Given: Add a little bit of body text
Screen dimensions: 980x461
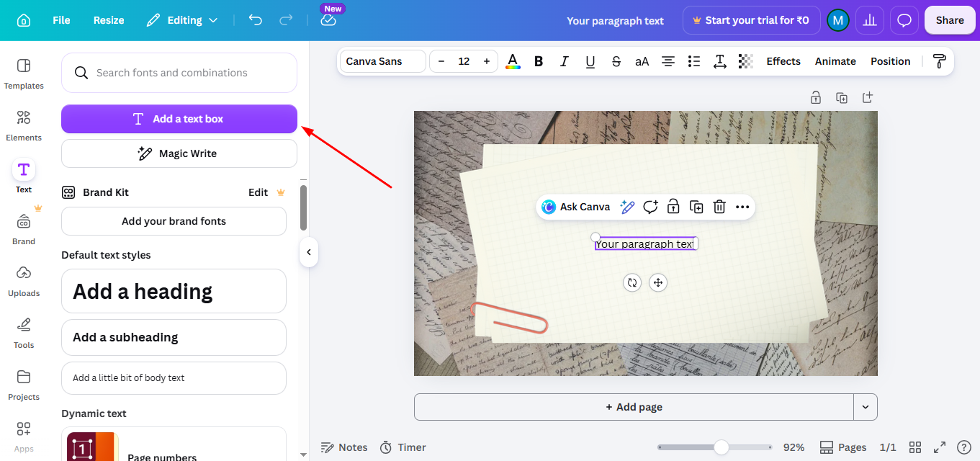Looking at the screenshot, I should point(174,377).
